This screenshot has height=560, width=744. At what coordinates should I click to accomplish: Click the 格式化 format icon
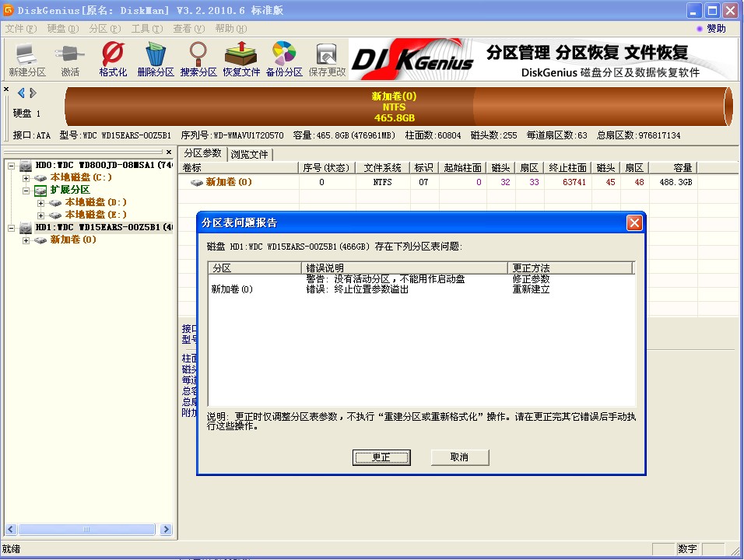[x=113, y=60]
